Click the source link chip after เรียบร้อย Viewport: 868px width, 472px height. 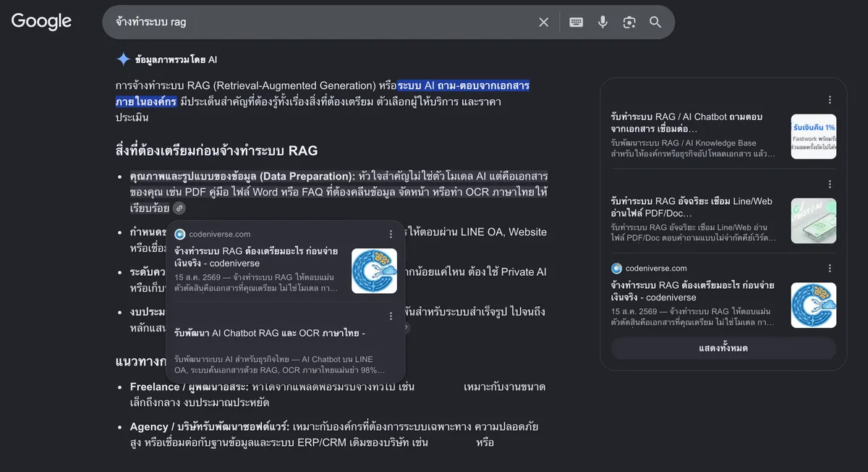(179, 208)
